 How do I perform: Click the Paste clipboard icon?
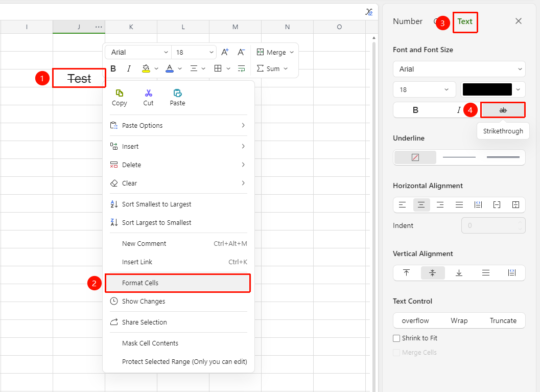pyautogui.click(x=177, y=93)
